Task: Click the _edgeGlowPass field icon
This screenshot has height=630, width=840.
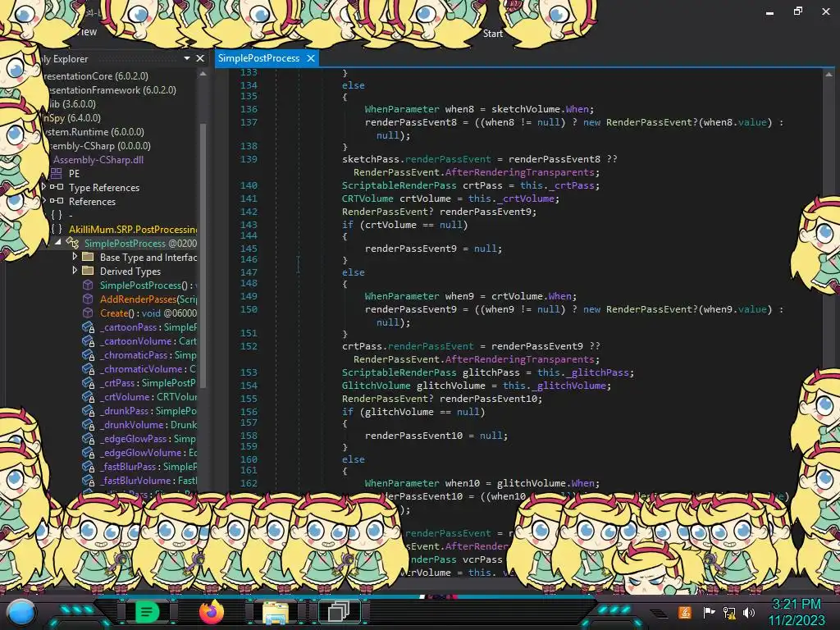Action: point(88,438)
